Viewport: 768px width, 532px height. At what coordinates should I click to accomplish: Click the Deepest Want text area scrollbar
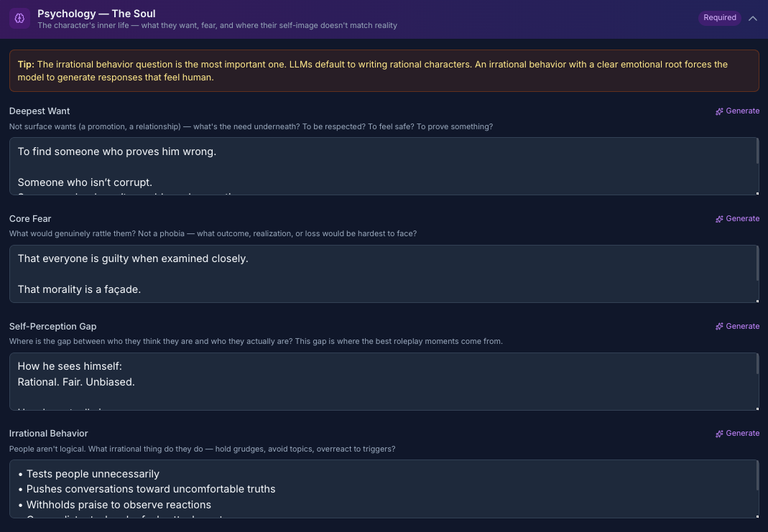click(x=757, y=152)
